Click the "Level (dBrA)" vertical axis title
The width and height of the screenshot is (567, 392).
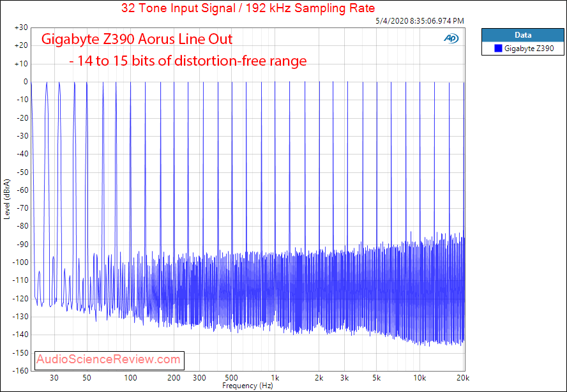click(7, 199)
